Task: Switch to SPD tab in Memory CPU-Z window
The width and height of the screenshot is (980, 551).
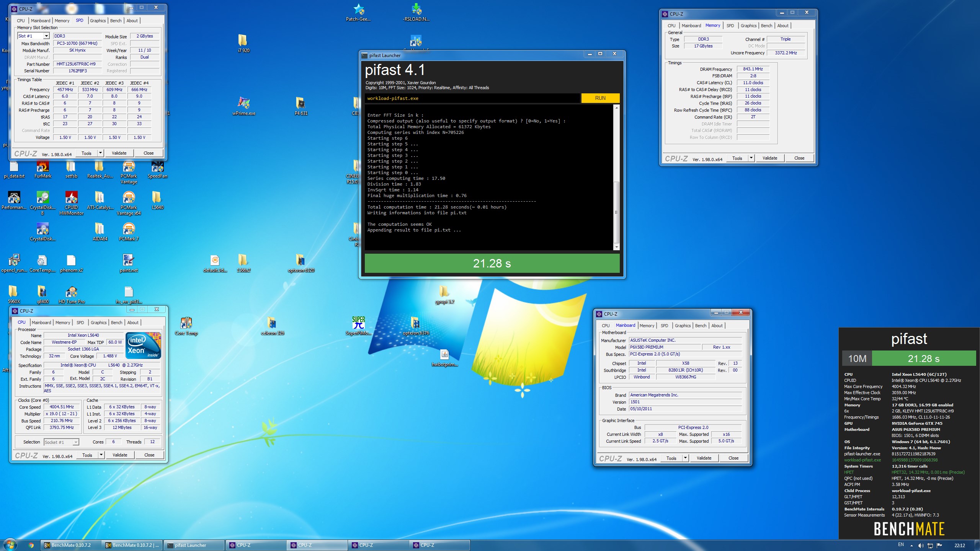Action: [x=730, y=26]
